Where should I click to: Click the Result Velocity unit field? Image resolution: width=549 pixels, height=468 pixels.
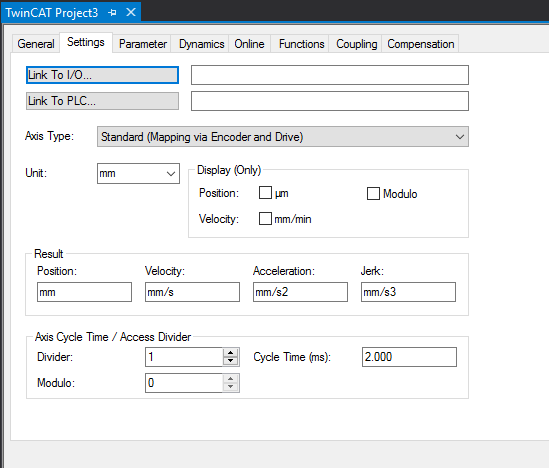coord(192,292)
